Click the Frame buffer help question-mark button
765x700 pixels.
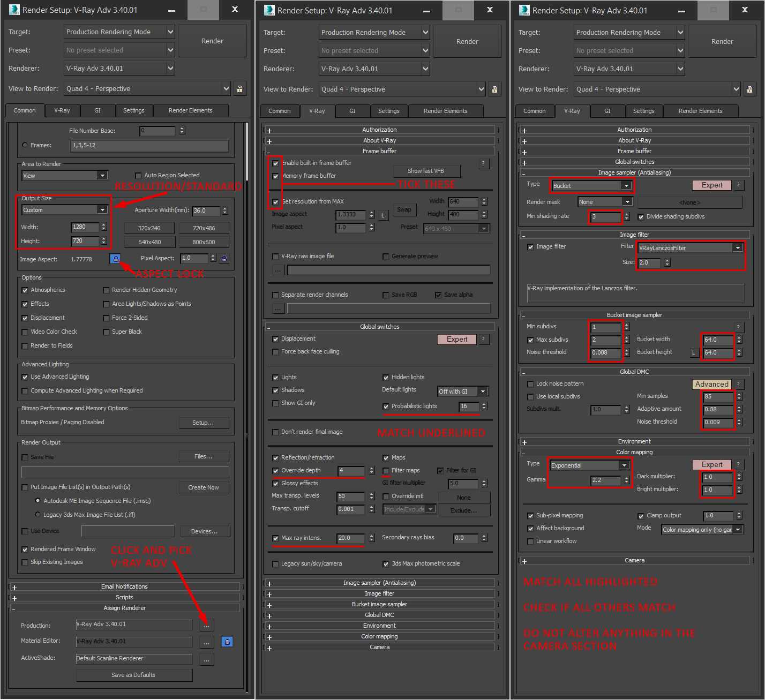483,163
